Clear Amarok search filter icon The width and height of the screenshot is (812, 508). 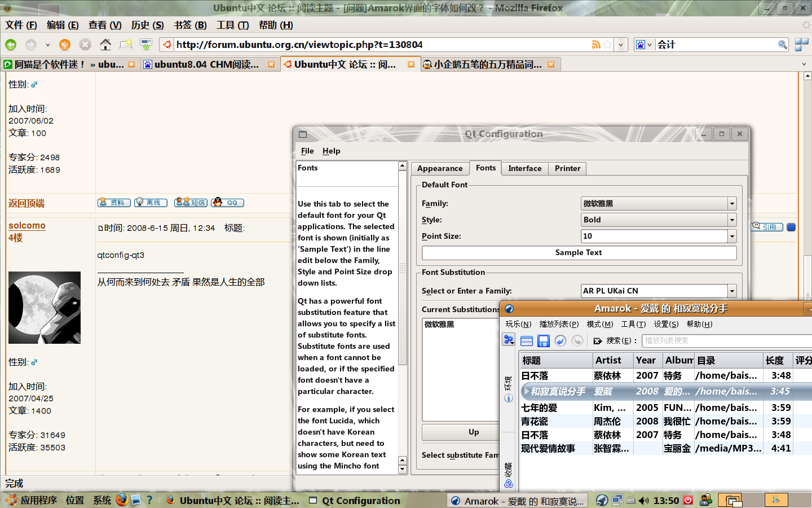point(598,341)
